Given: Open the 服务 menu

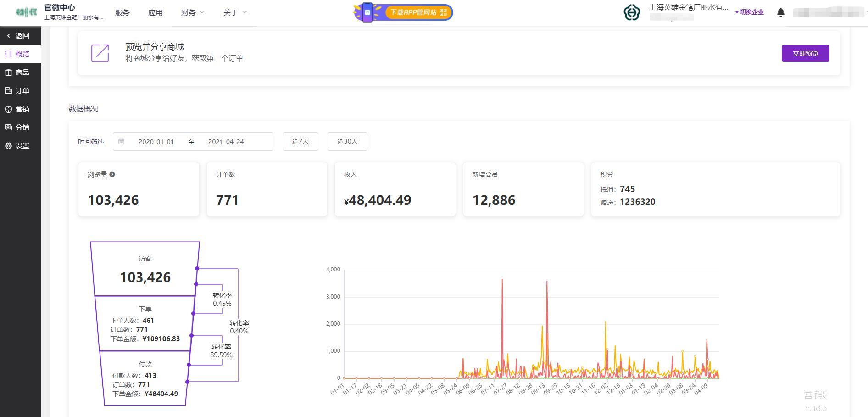Looking at the screenshot, I should [122, 12].
